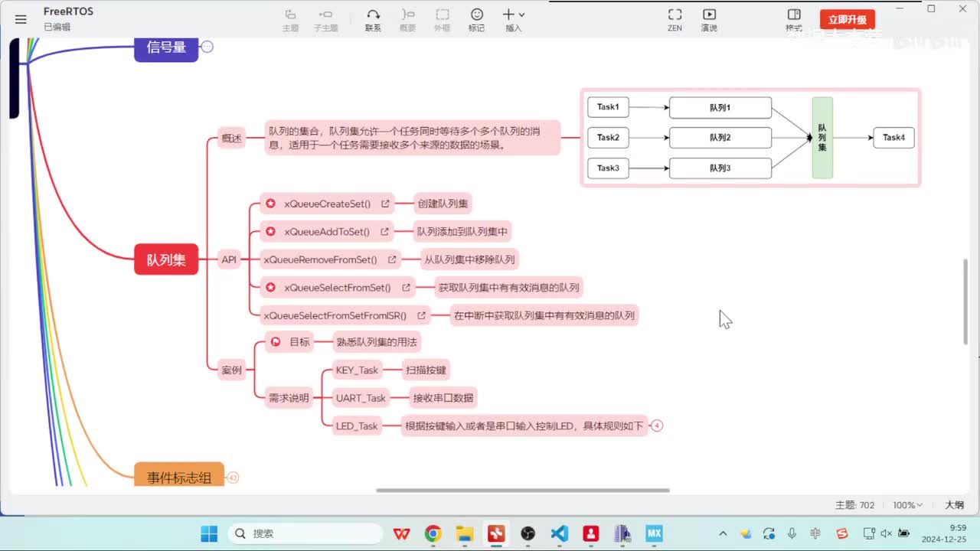Expand the 事件标志组 collapsed badge 43
980x551 pixels.
(x=233, y=478)
